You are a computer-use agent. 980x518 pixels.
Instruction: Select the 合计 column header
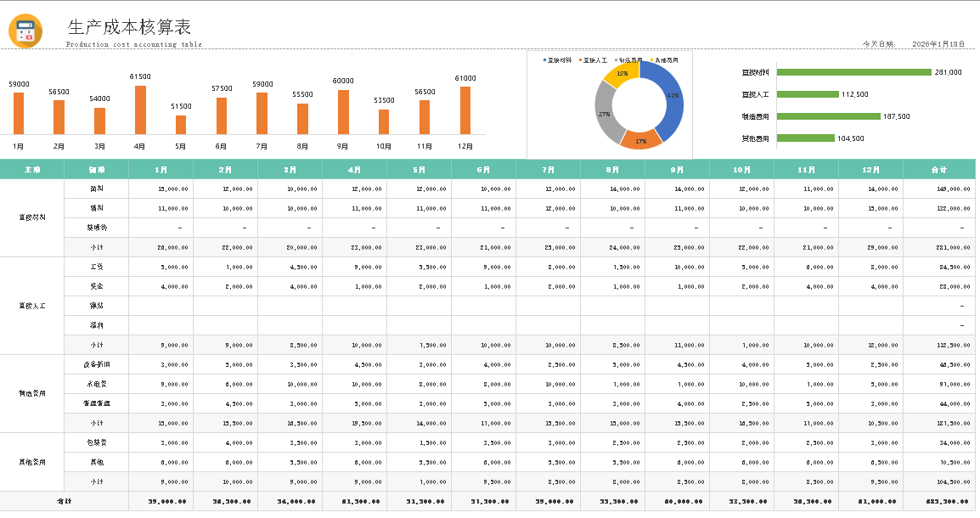click(938, 169)
